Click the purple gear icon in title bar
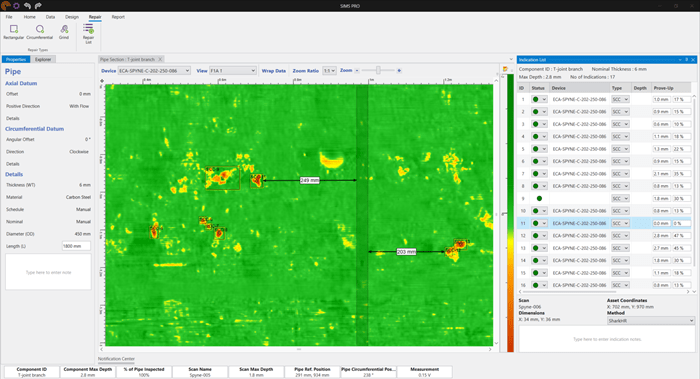Viewport: 700px width, 379px height. [17, 6]
